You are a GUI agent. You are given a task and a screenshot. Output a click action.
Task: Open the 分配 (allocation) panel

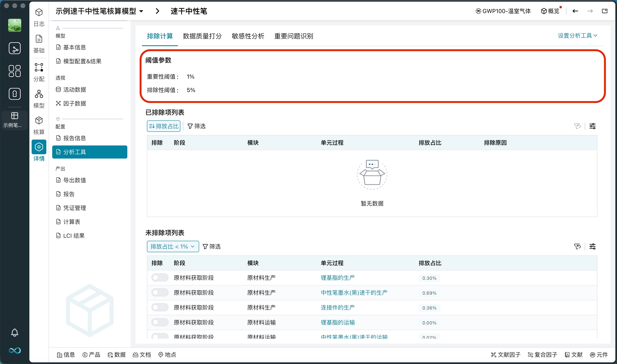(x=39, y=72)
